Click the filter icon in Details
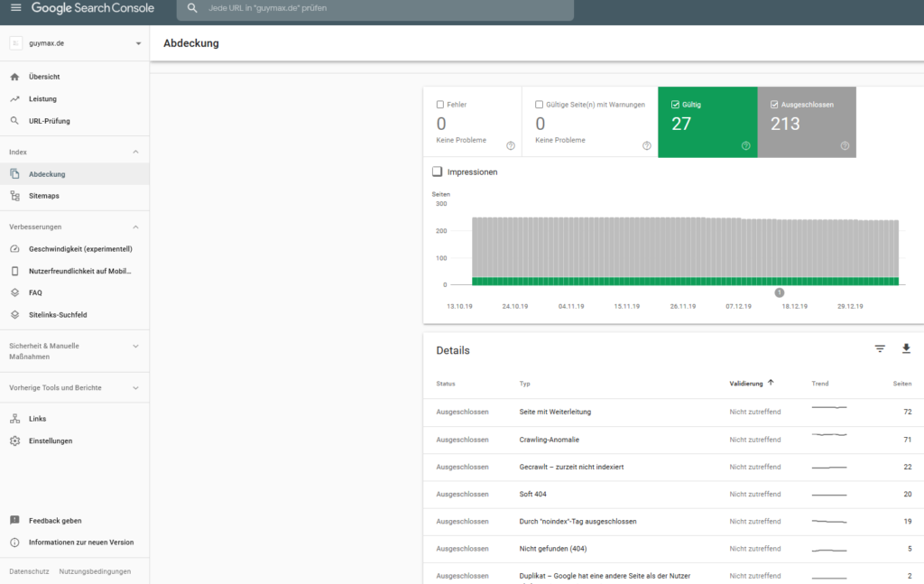Screen dimensions: 924x584 [880, 349]
